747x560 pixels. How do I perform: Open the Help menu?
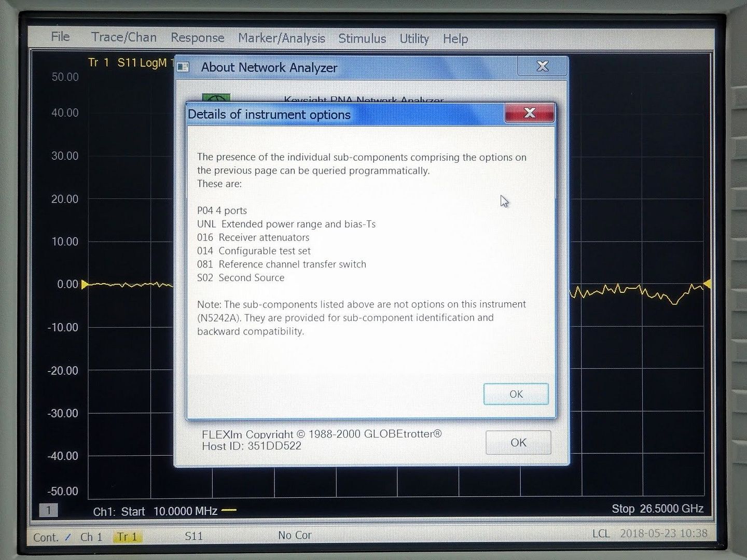(455, 39)
